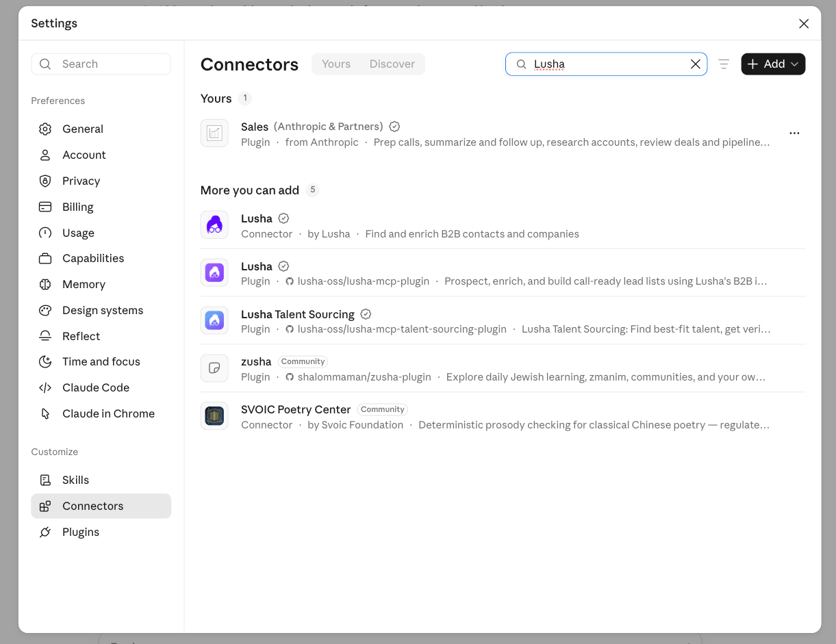Click the Community badge beside zusha

click(303, 361)
